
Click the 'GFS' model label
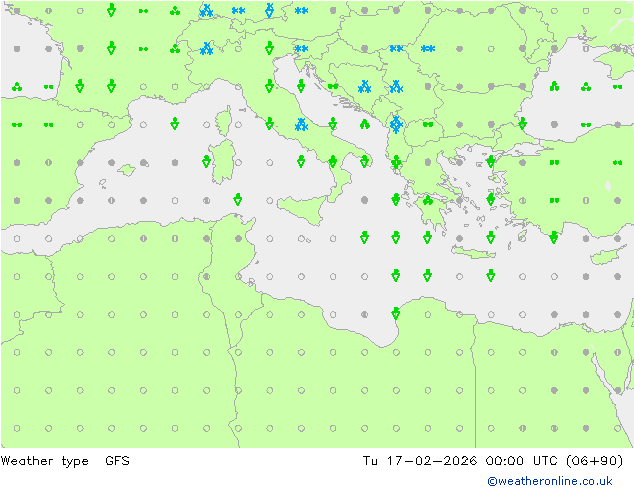[117, 460]
